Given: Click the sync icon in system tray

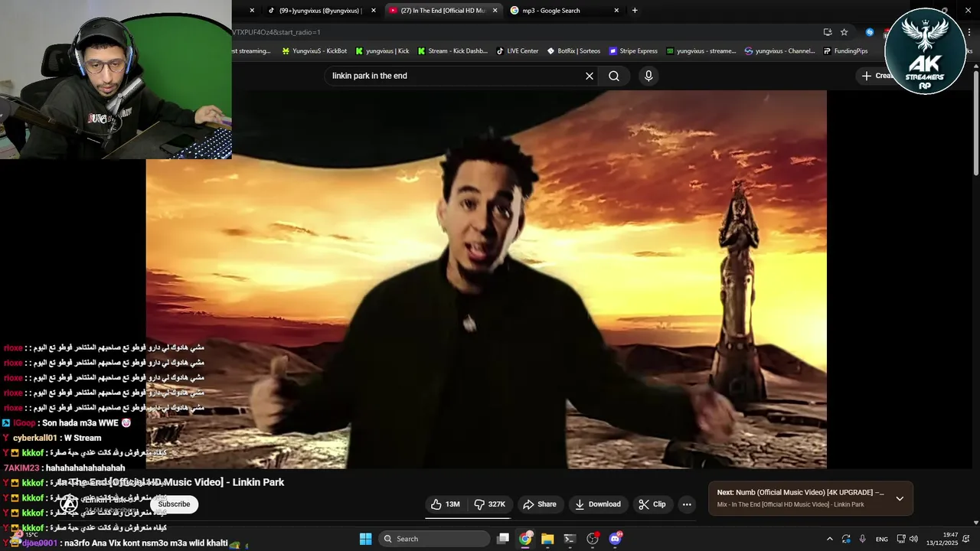Looking at the screenshot, I should coord(846,539).
